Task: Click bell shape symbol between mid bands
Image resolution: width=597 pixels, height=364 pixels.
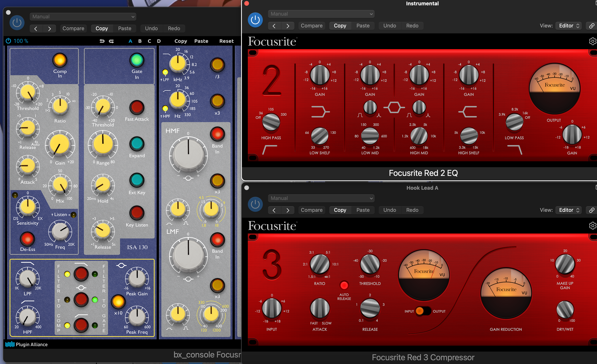Action: [x=394, y=108]
